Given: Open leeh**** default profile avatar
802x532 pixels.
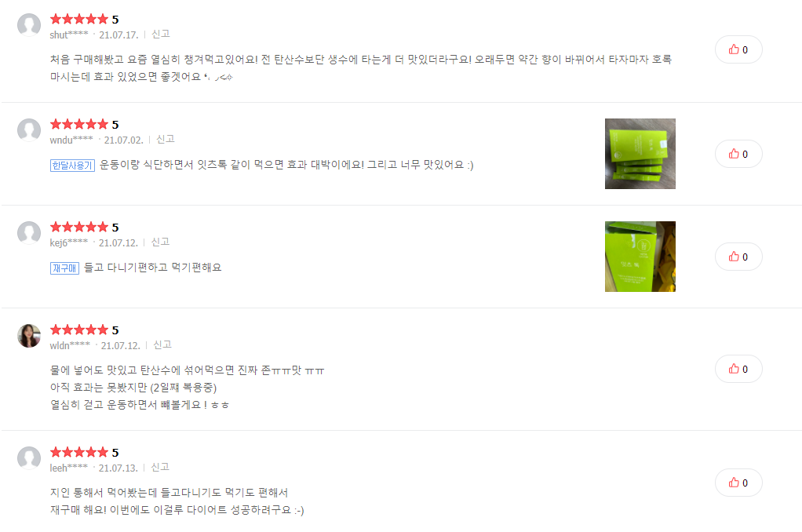Looking at the screenshot, I should coord(29,458).
